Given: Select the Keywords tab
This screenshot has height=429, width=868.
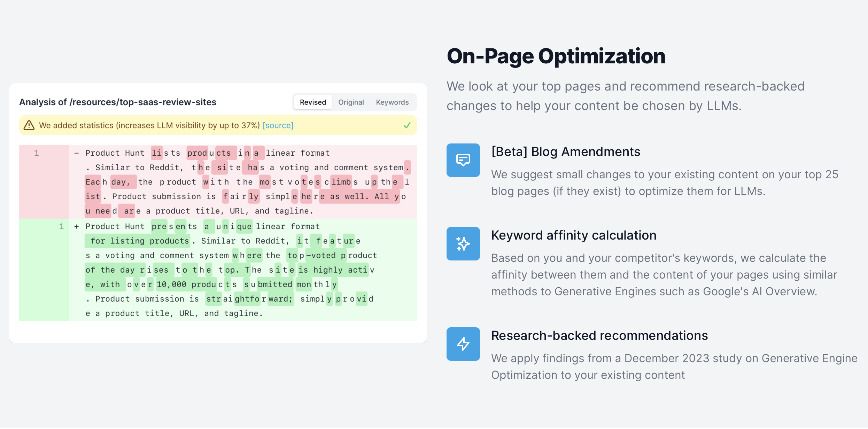Looking at the screenshot, I should [x=392, y=102].
